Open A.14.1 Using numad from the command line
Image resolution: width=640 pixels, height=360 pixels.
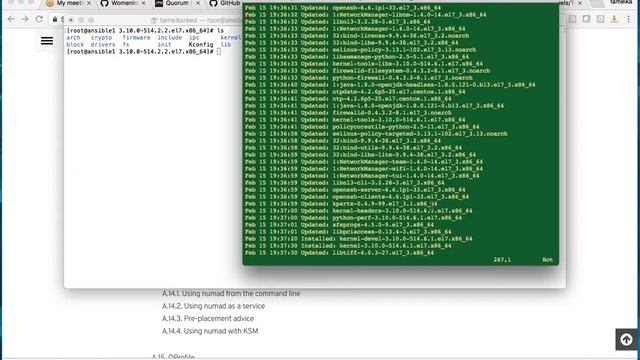coord(231,293)
